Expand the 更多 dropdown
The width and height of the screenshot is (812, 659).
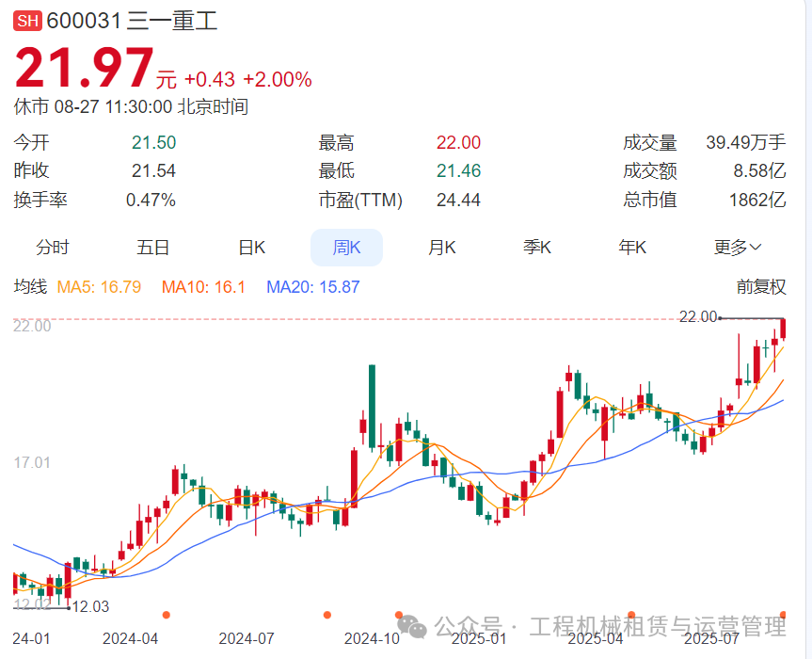pos(738,248)
